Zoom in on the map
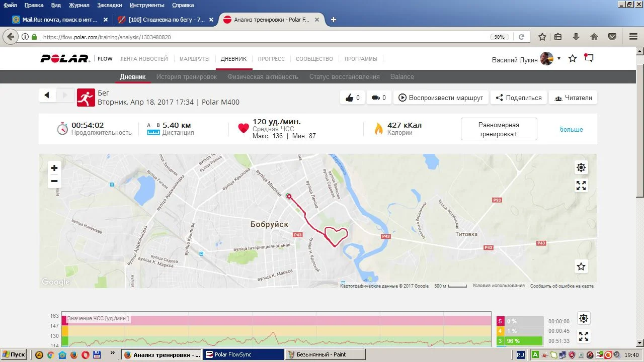This screenshot has width=644, height=362. (54, 168)
